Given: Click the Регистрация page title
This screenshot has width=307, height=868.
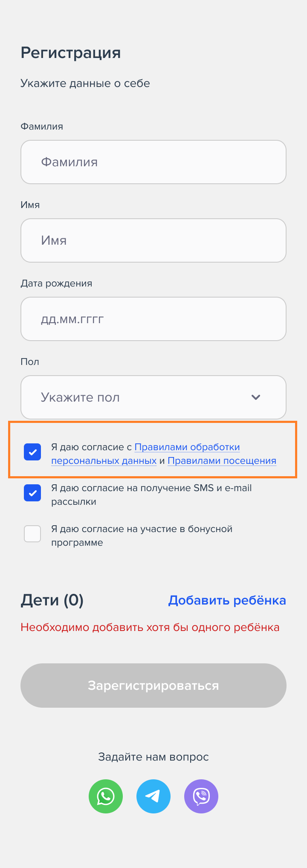Looking at the screenshot, I should pyautogui.click(x=71, y=53).
